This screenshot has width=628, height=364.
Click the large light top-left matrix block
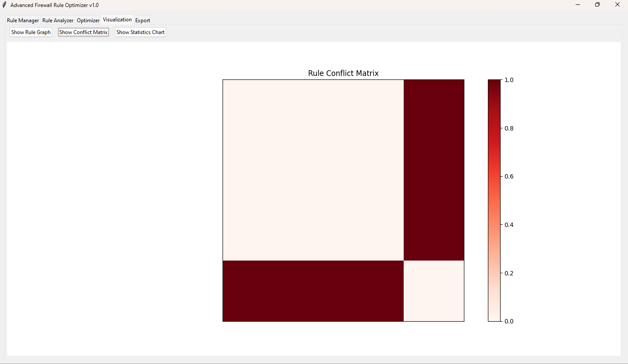[x=313, y=170]
